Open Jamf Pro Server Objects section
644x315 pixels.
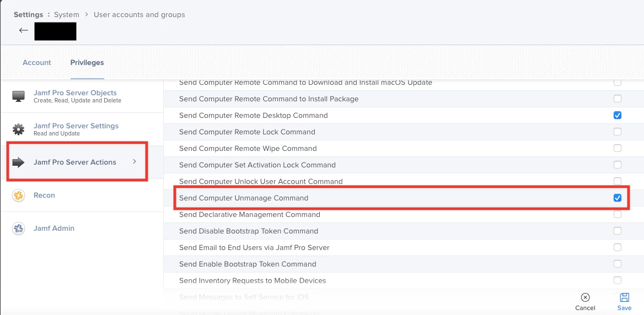(82, 96)
